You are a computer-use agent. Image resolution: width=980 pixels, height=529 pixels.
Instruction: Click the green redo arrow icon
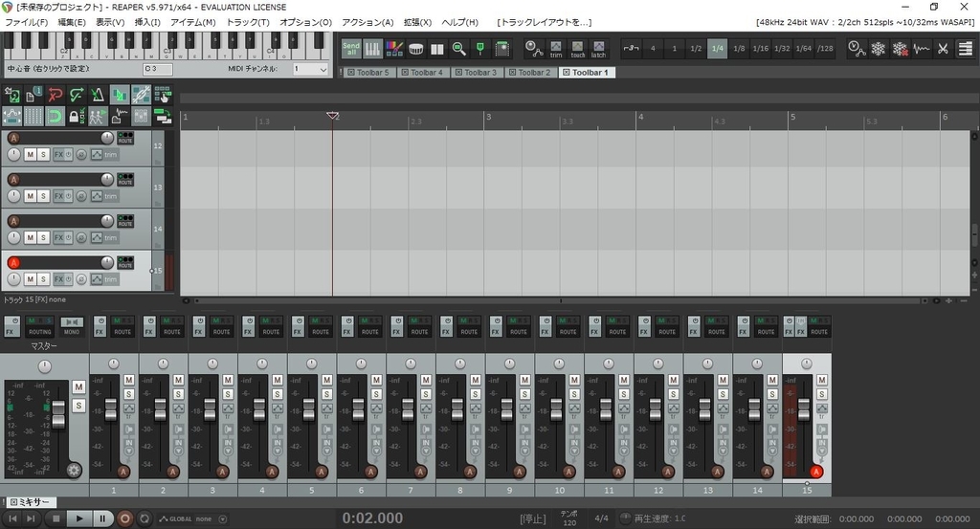click(x=77, y=95)
